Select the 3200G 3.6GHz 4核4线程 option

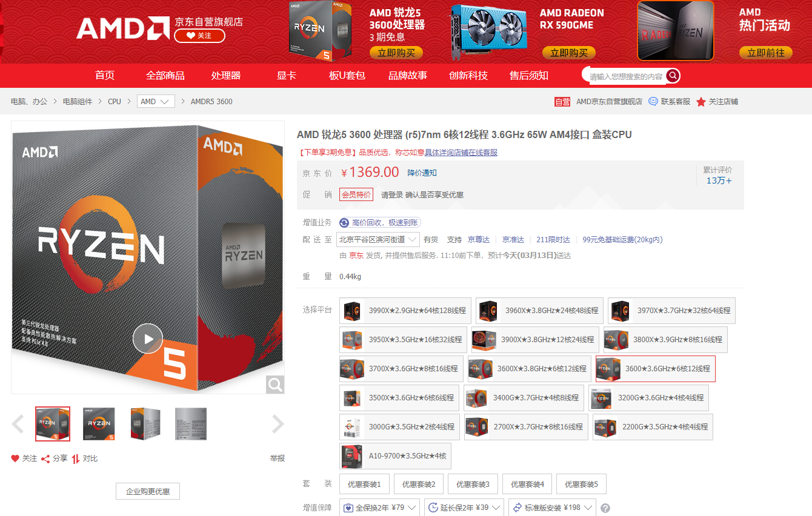[x=648, y=398]
